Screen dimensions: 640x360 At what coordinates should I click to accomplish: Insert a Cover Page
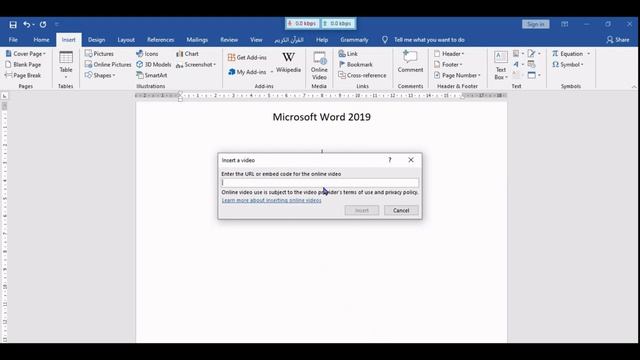(25, 54)
